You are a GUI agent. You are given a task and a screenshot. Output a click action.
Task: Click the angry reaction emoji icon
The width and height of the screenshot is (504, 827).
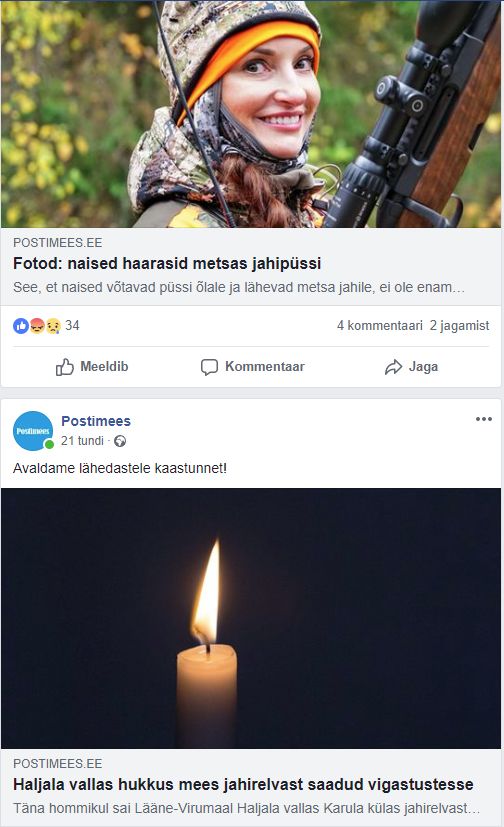point(37,326)
